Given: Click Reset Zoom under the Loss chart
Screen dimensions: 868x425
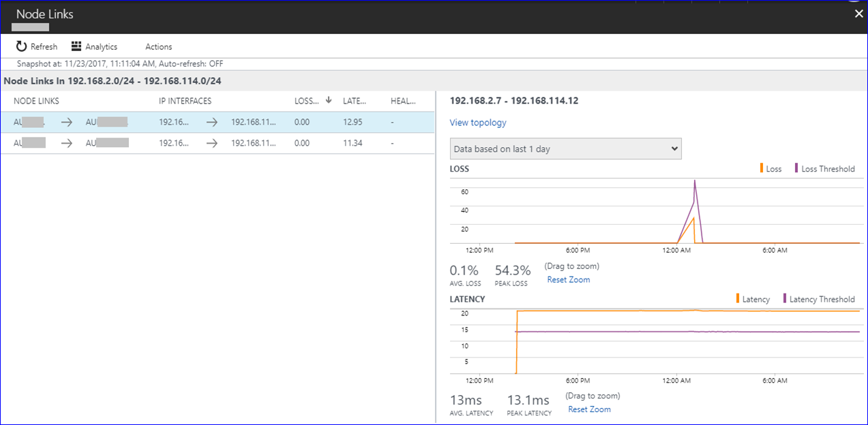Looking at the screenshot, I should [568, 279].
